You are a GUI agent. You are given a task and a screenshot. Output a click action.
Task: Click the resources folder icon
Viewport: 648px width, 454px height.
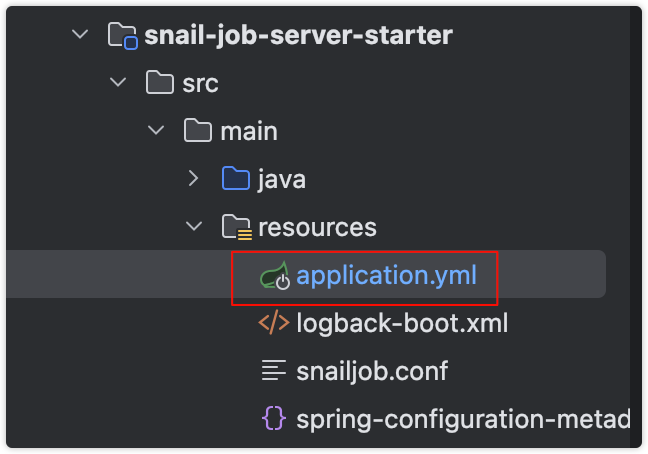click(x=236, y=228)
